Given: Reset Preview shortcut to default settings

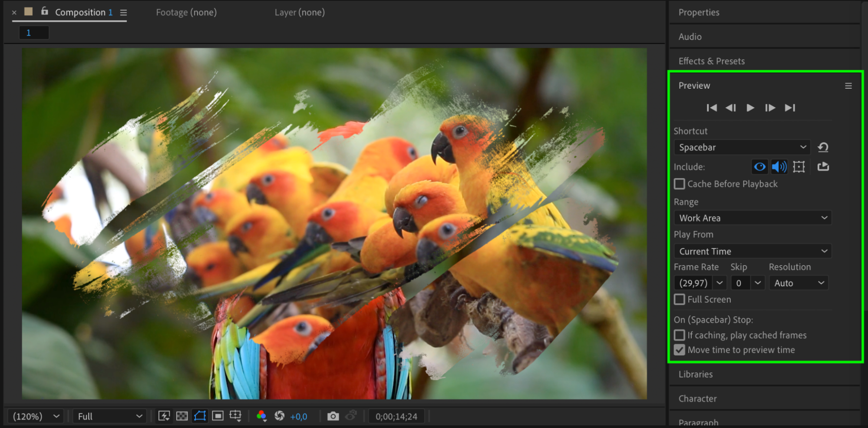Looking at the screenshot, I should (823, 147).
